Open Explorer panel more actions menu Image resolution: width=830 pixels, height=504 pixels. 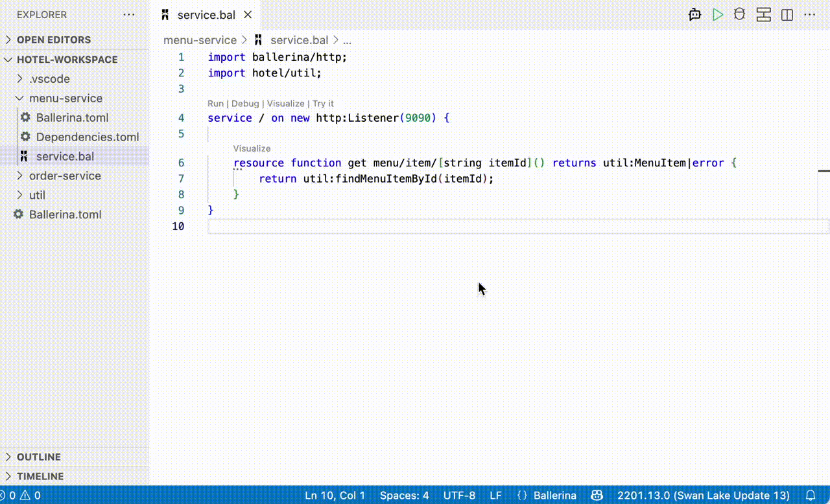click(x=129, y=15)
